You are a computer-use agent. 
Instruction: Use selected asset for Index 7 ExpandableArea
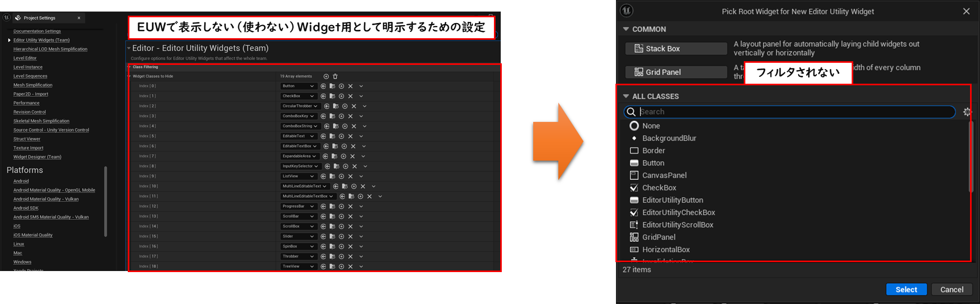pyautogui.click(x=325, y=156)
